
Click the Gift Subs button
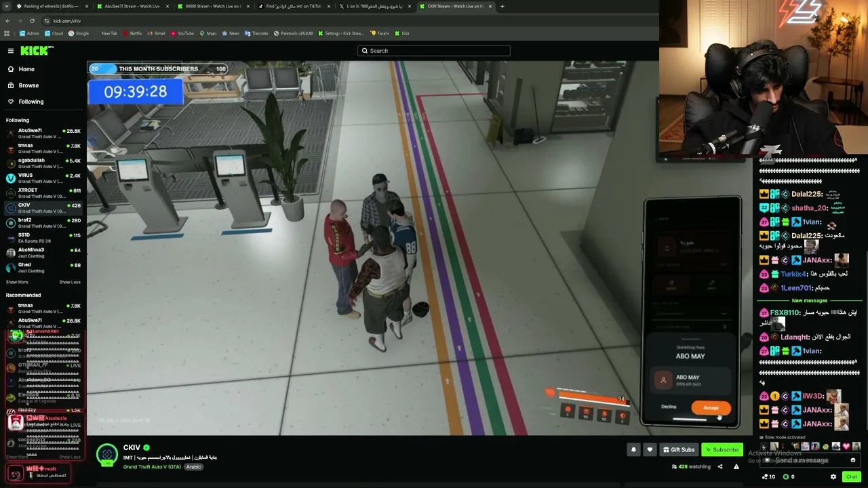pyautogui.click(x=679, y=449)
